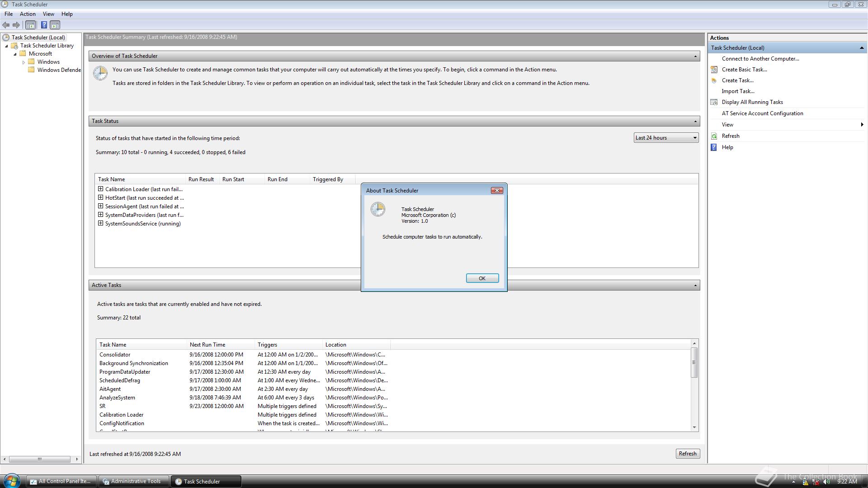Viewport: 868px width, 488px height.
Task: Switch to All Control Panel Items taskbar button
Action: 61,481
